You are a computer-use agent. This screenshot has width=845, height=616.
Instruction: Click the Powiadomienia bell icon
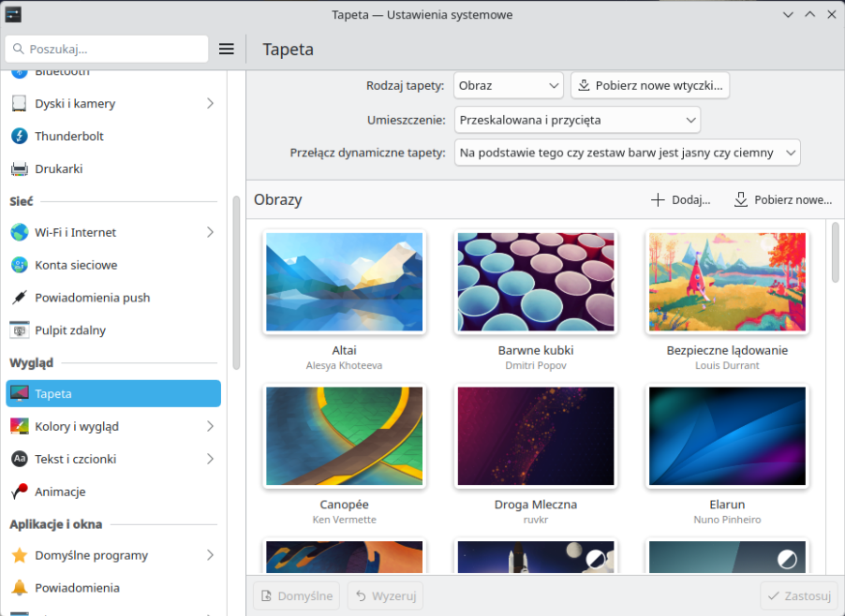tap(20, 588)
